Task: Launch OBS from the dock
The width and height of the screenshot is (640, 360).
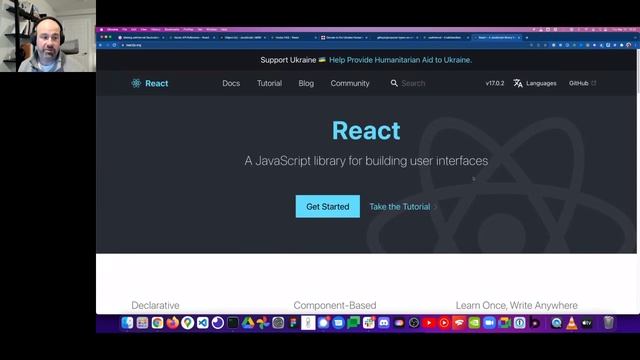Action: (x=414, y=323)
